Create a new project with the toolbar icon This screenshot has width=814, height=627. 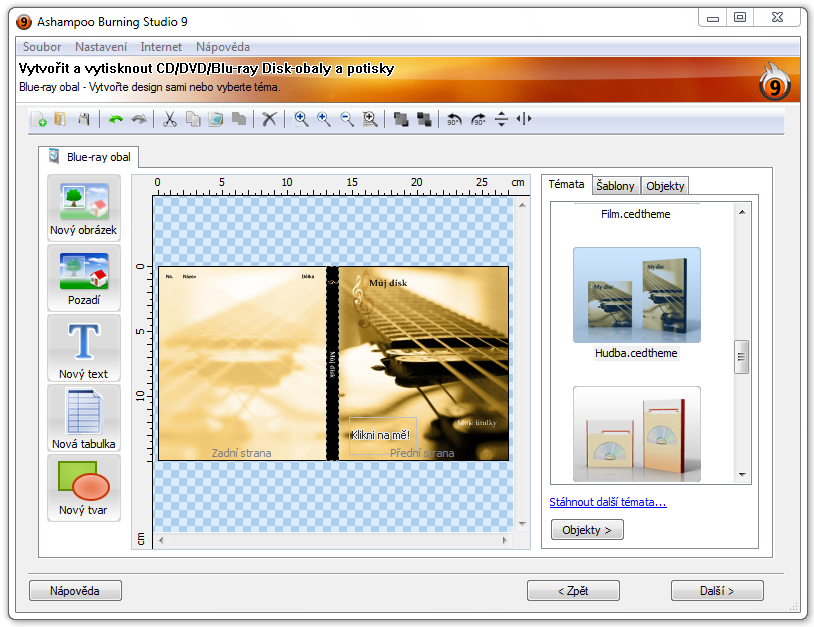coord(39,119)
